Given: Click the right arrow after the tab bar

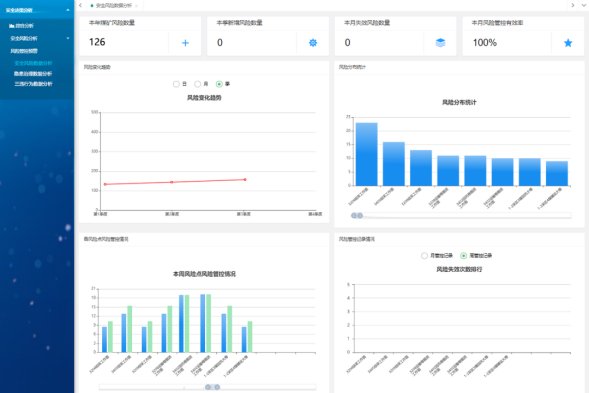Looking at the screenshot, I should (572, 5).
